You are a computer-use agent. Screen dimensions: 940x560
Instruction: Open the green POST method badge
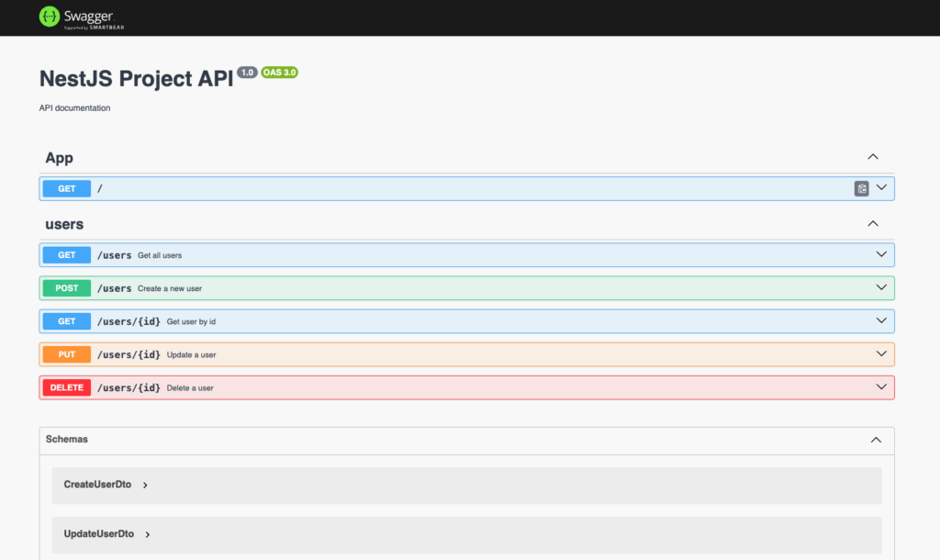click(67, 288)
